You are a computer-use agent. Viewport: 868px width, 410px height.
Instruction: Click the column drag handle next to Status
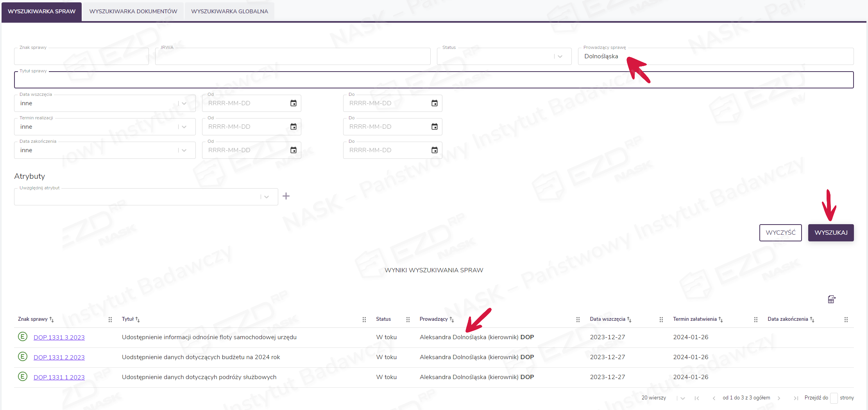click(x=408, y=320)
